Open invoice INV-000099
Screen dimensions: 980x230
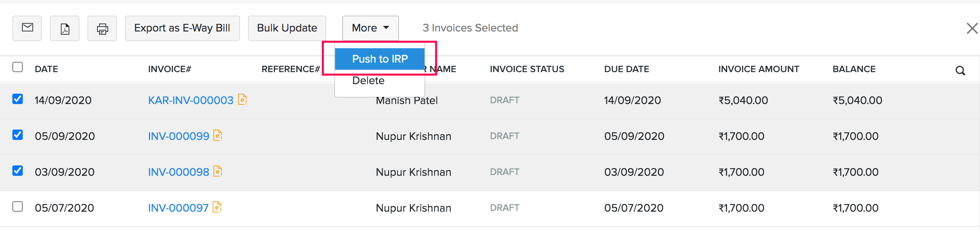[179, 136]
